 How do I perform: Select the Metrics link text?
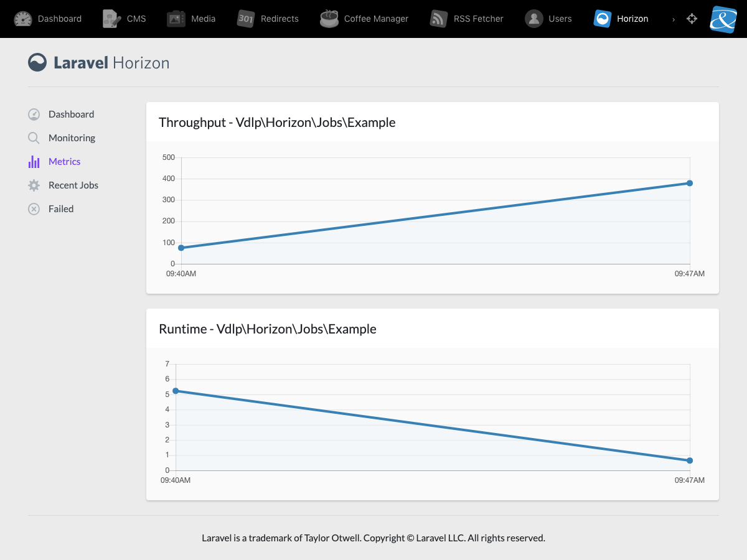pos(65,162)
